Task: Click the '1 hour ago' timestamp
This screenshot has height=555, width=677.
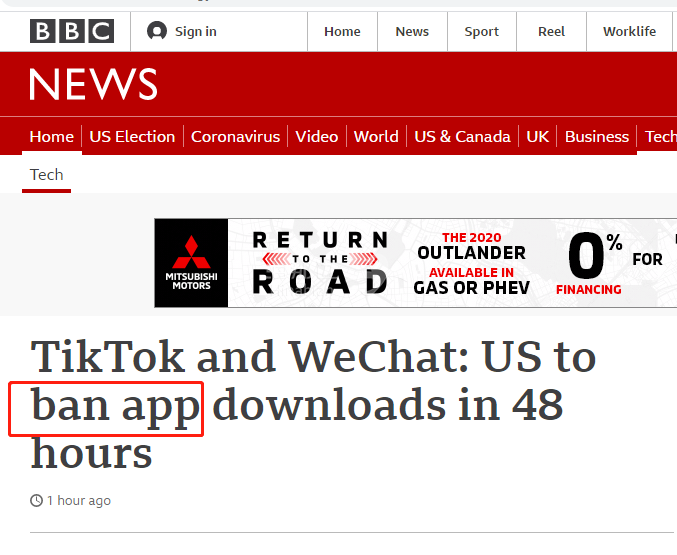Action: tap(79, 501)
